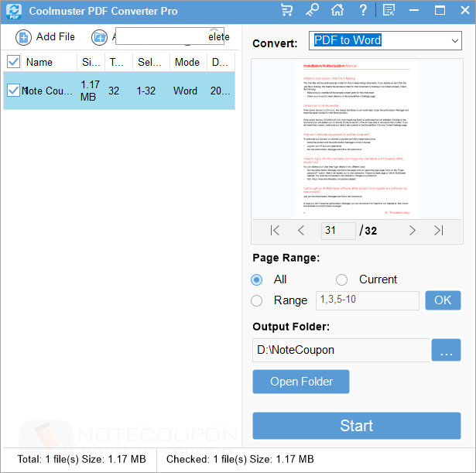This screenshot has width=476, height=473.
Task: Open help via the question mark icon
Action: pos(363,10)
